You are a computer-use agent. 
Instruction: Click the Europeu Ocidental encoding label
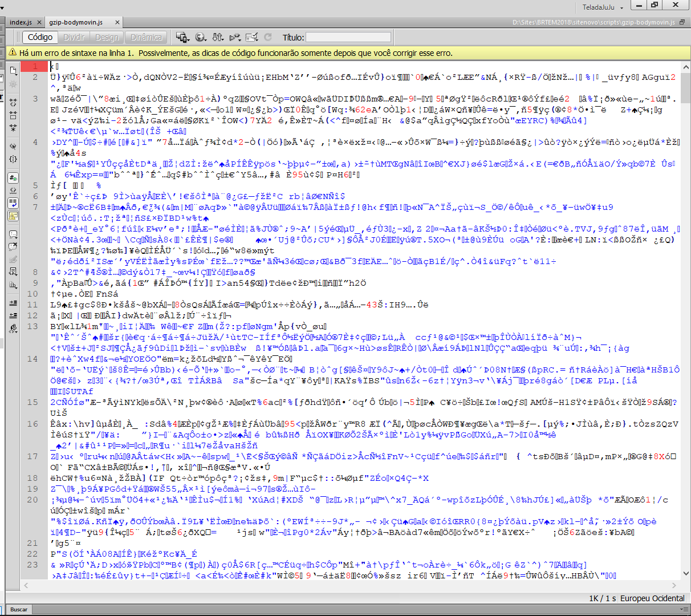(x=652, y=598)
